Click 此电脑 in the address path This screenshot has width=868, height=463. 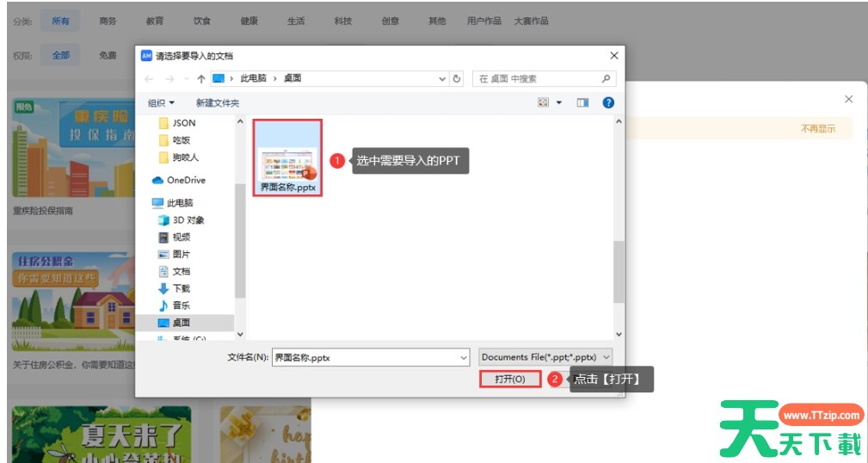click(x=254, y=78)
